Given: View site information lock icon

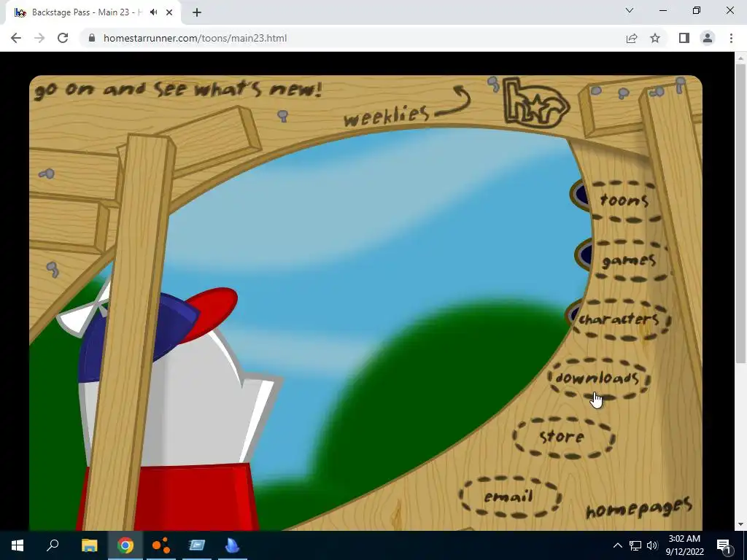Looking at the screenshot, I should pyautogui.click(x=92, y=38).
